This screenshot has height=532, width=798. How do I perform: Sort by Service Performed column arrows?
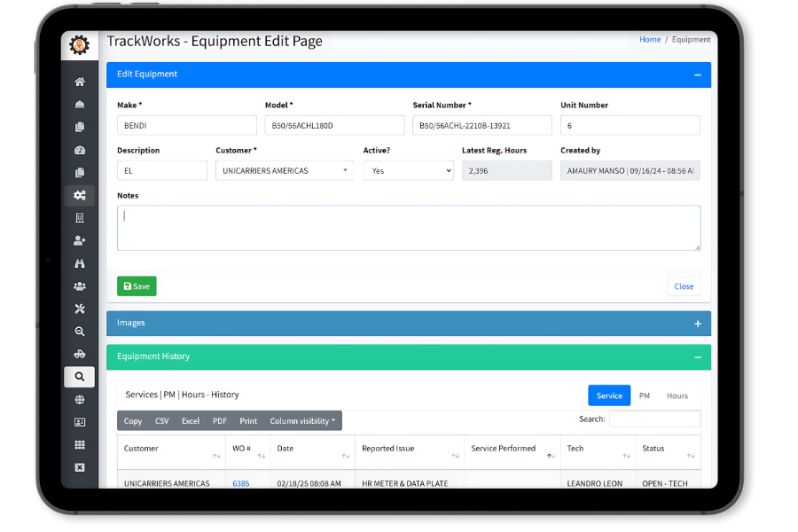[x=551, y=456]
